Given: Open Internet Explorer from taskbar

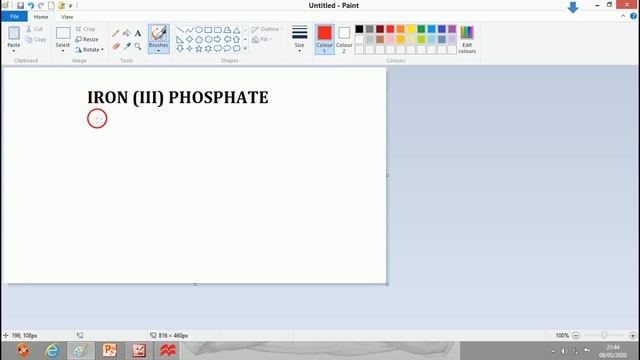Looking at the screenshot, I should 52,351.
